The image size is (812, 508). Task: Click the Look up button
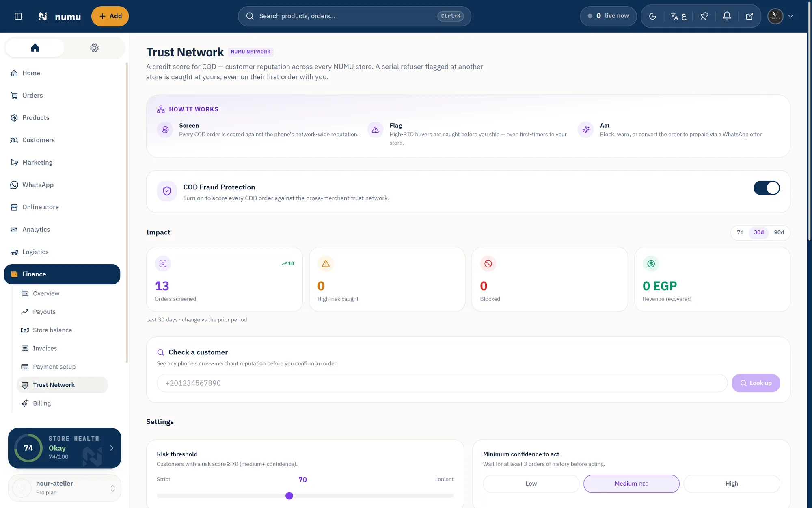click(x=756, y=383)
